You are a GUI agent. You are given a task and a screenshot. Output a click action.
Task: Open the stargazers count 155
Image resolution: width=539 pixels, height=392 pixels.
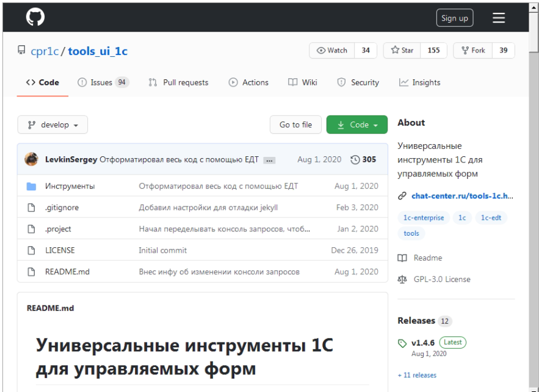coord(433,51)
